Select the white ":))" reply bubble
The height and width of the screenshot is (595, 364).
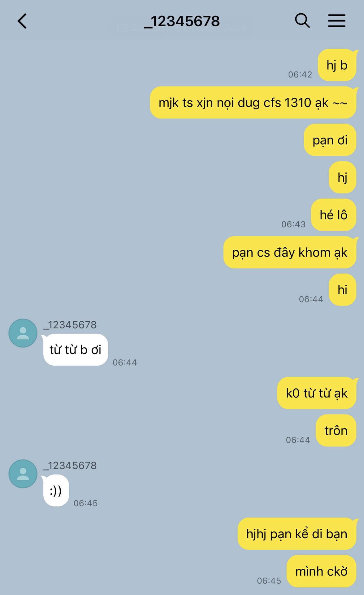point(56,490)
